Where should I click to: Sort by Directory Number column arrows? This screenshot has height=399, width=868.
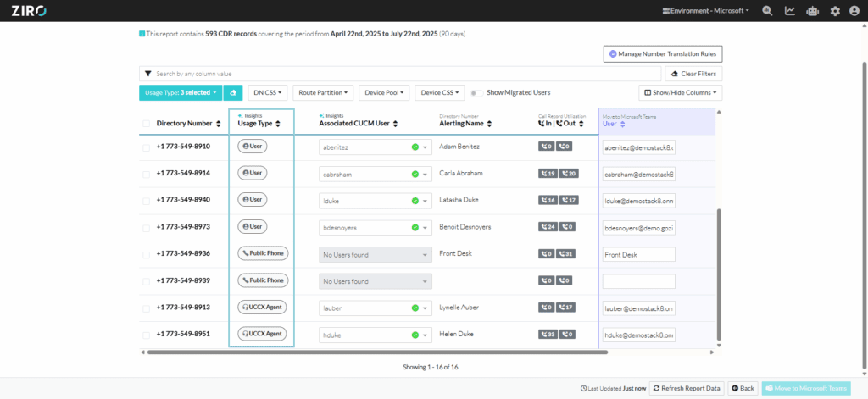(x=218, y=124)
